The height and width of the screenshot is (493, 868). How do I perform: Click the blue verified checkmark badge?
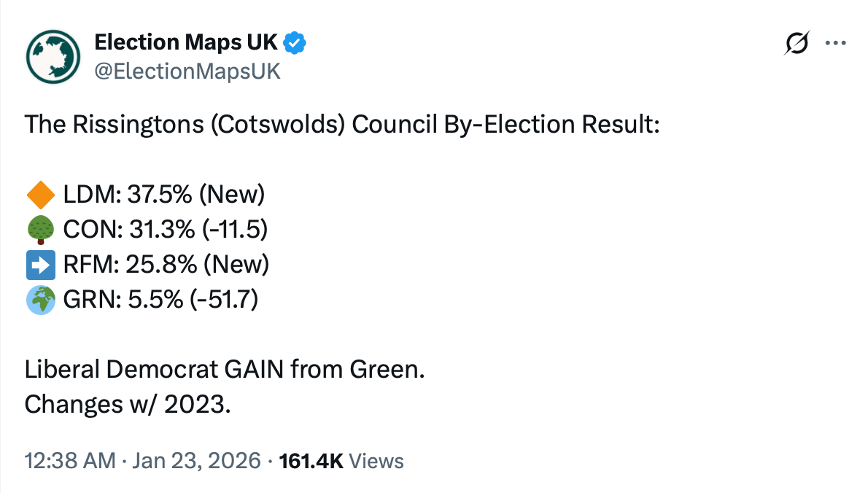[295, 43]
